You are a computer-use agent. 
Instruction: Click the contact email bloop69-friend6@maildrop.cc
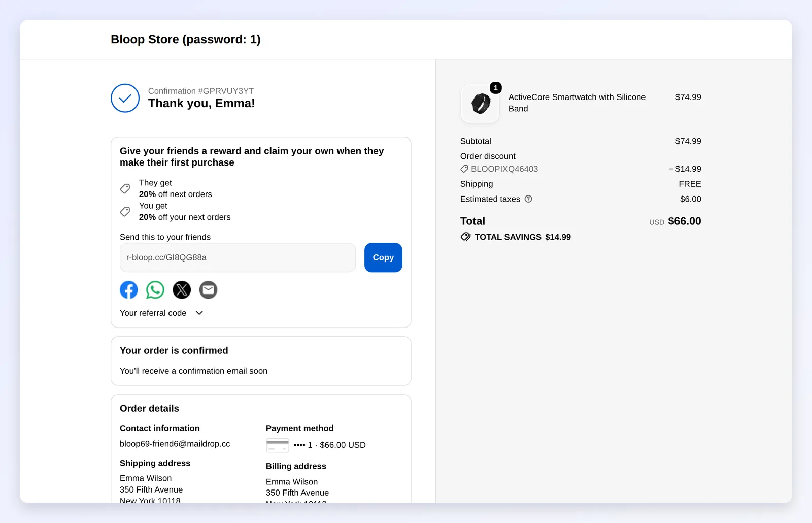[x=175, y=444]
